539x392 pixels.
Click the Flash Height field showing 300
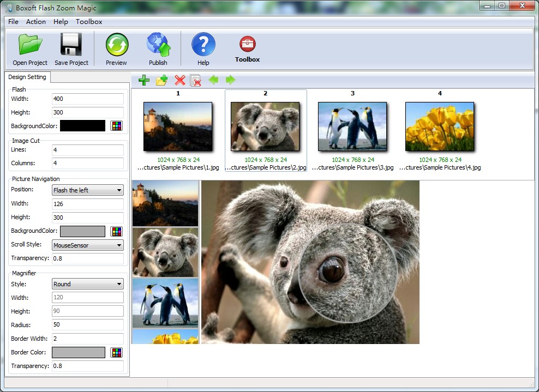pos(88,112)
